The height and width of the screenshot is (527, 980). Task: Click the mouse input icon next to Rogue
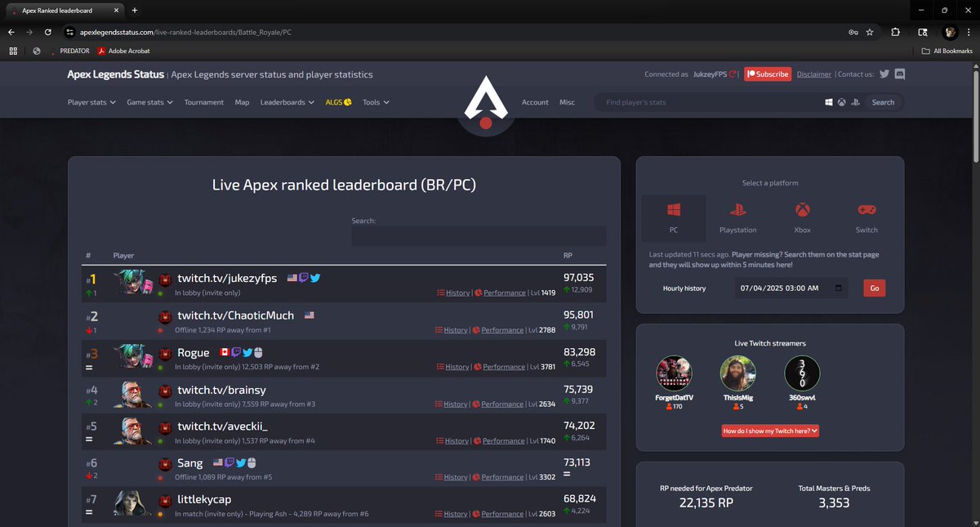pyautogui.click(x=258, y=352)
